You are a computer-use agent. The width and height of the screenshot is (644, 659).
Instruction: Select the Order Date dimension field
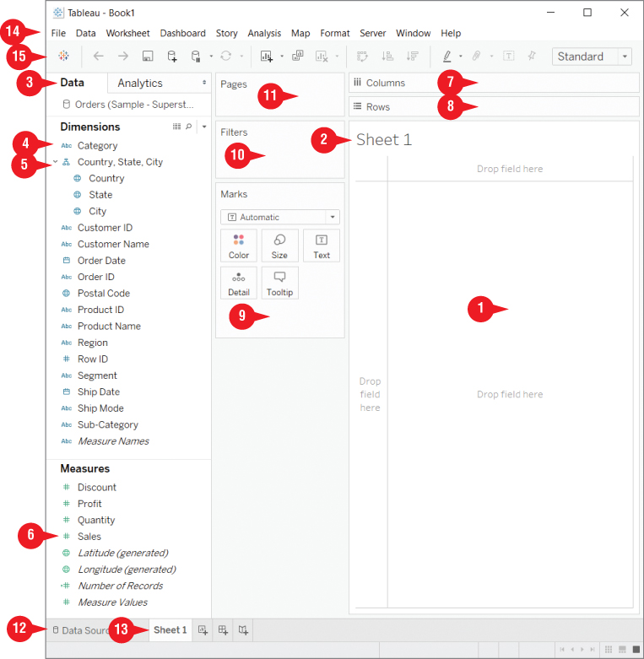pyautogui.click(x=101, y=261)
